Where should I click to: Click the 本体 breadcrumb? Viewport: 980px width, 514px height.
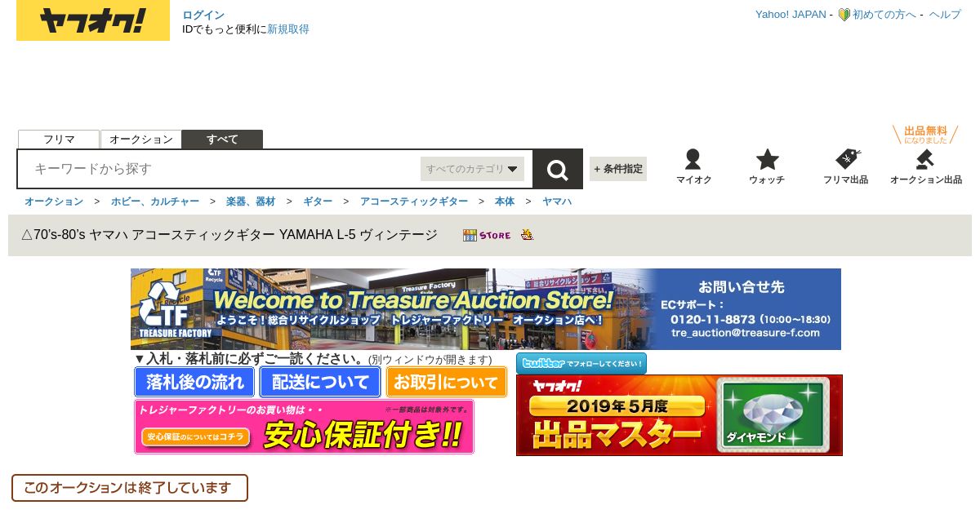pyautogui.click(x=505, y=201)
